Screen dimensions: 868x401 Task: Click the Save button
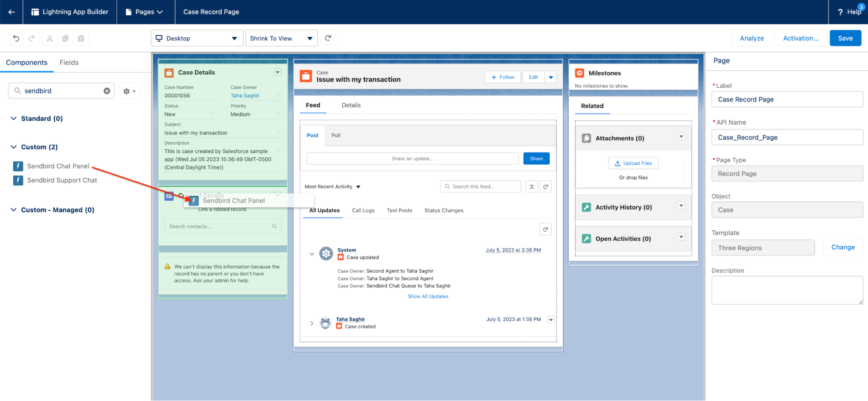pyautogui.click(x=845, y=38)
